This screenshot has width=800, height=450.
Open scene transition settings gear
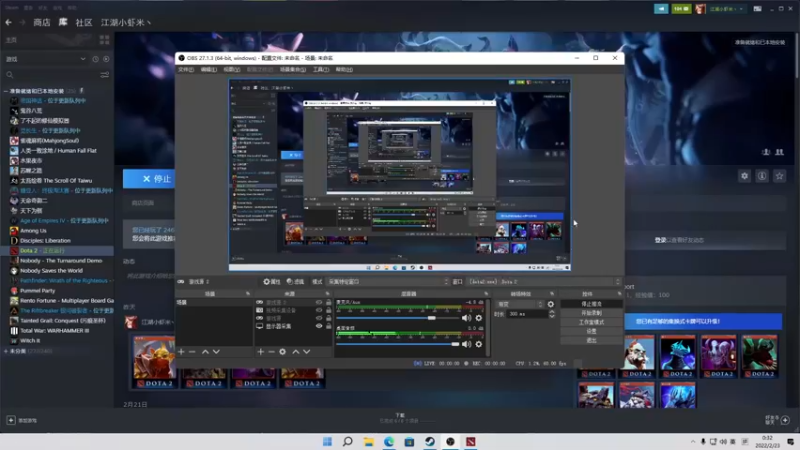[551, 304]
